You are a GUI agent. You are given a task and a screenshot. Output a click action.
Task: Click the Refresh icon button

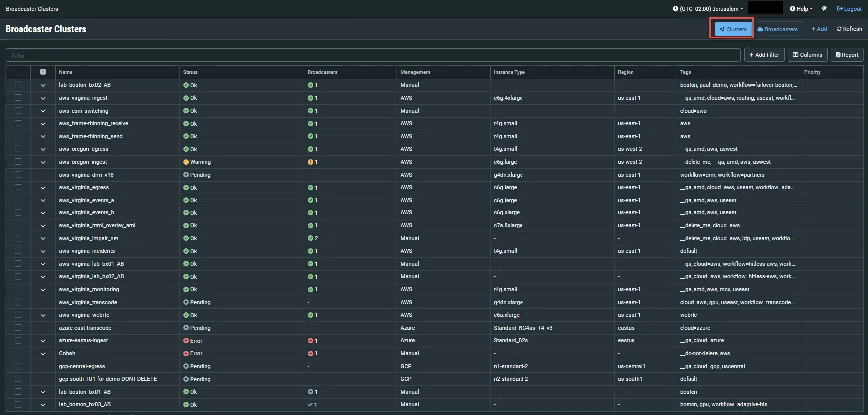pyautogui.click(x=849, y=29)
